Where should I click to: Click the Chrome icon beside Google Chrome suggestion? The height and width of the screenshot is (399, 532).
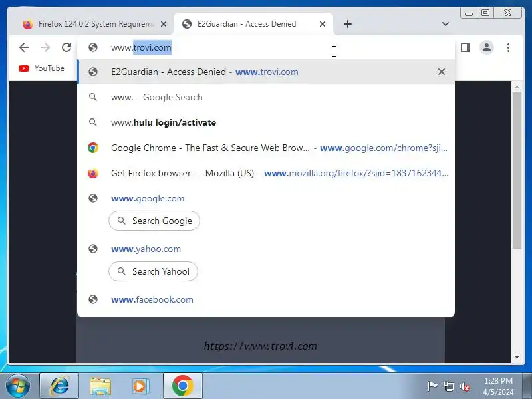click(x=93, y=148)
